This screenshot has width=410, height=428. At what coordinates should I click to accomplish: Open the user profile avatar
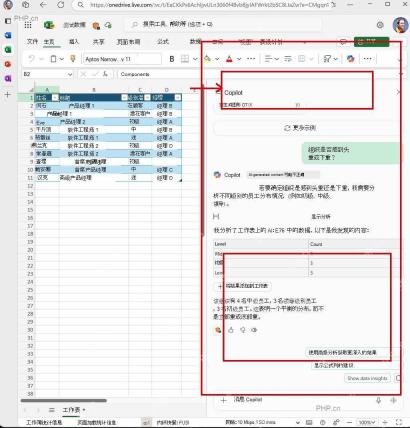click(x=400, y=25)
